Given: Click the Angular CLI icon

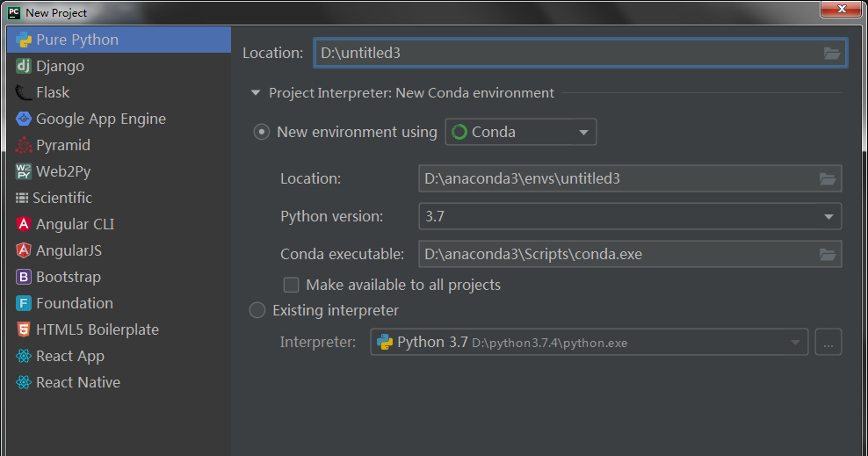Looking at the screenshot, I should [x=24, y=224].
